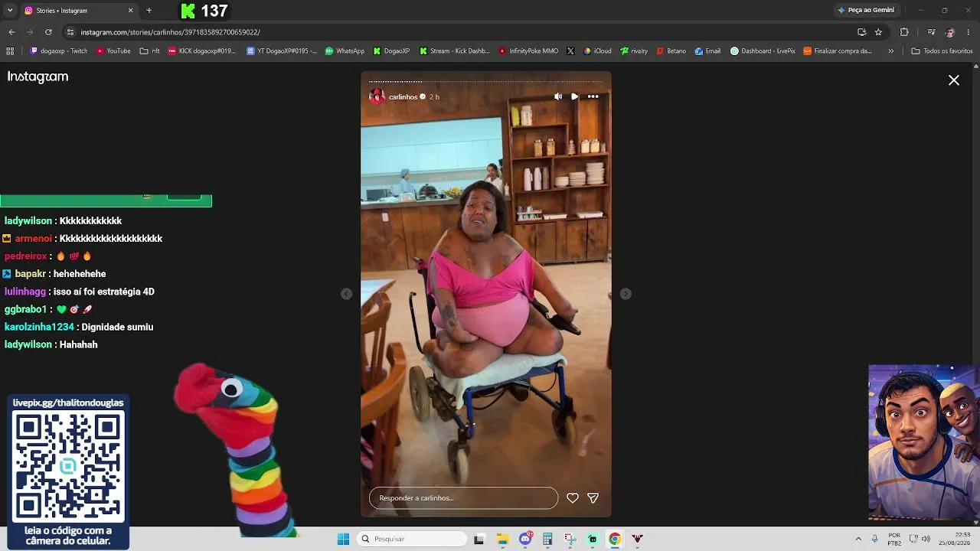Viewport: 980px width, 551px height.
Task: Navigate back in the browser
Action: (x=11, y=32)
